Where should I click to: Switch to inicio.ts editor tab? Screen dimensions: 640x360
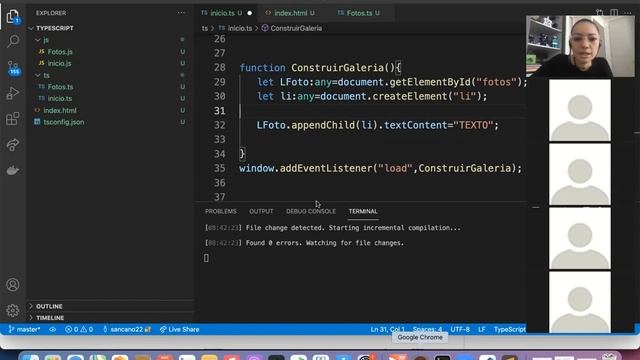point(222,13)
